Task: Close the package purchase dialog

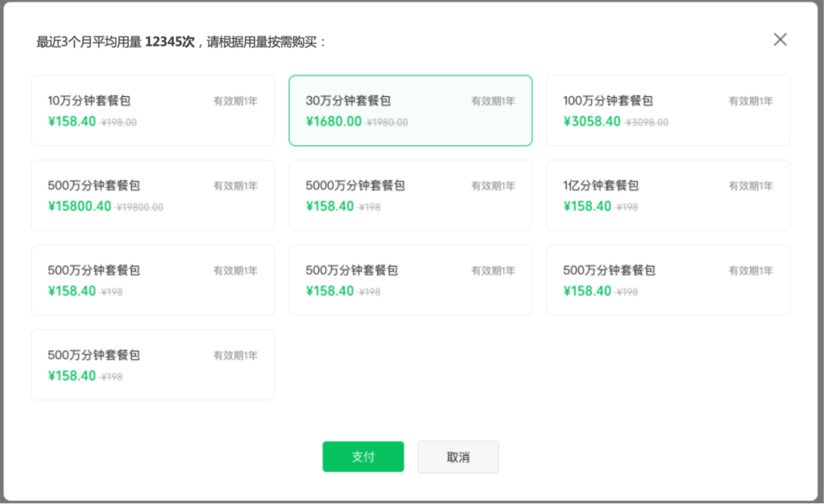Action: click(780, 40)
